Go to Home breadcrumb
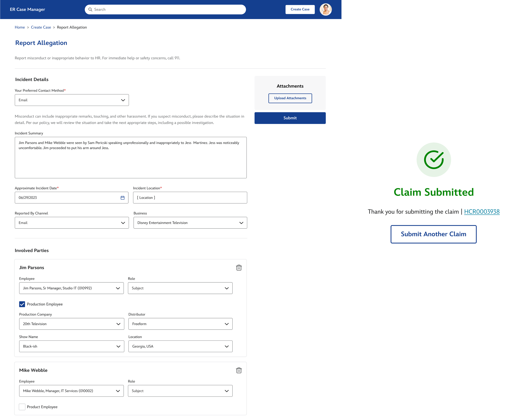The image size is (517, 420). pos(20,27)
